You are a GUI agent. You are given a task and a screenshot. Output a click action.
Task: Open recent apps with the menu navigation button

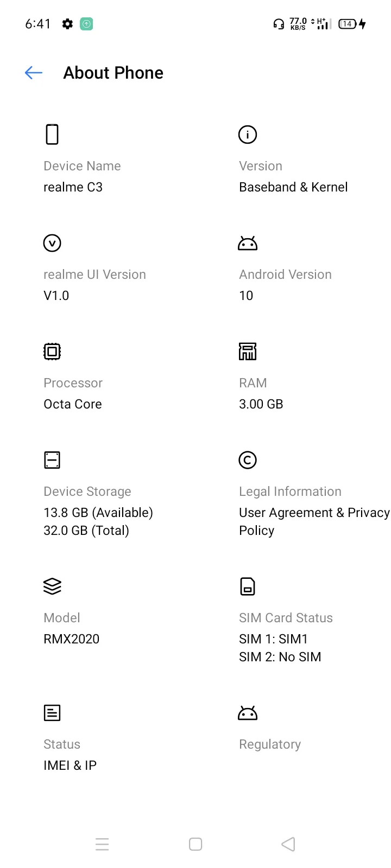102,844
